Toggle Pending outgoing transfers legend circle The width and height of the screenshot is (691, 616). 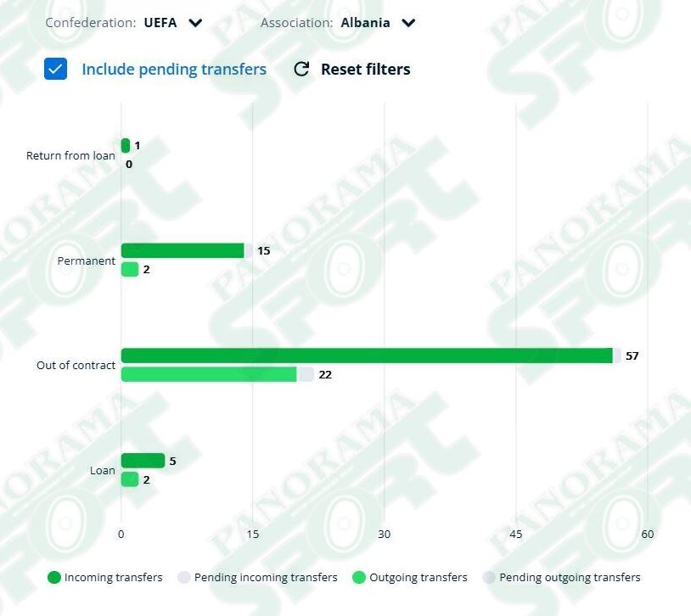coord(489,577)
